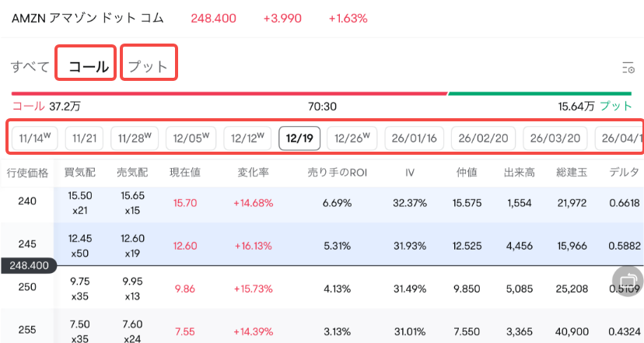Click mid price 12.525
644x343 pixels.
point(467,246)
